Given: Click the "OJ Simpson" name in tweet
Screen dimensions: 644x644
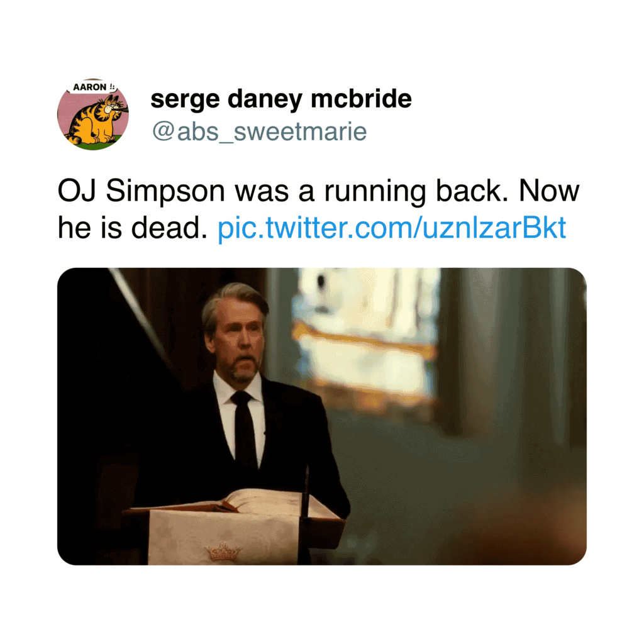Looking at the screenshot, I should coord(142,191).
